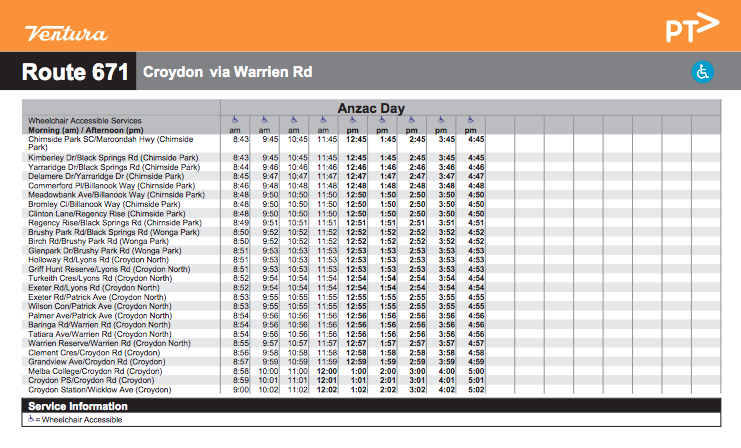Click wheelchair icon above the 10:45 am column
This screenshot has width=741, height=448.
coord(293,120)
